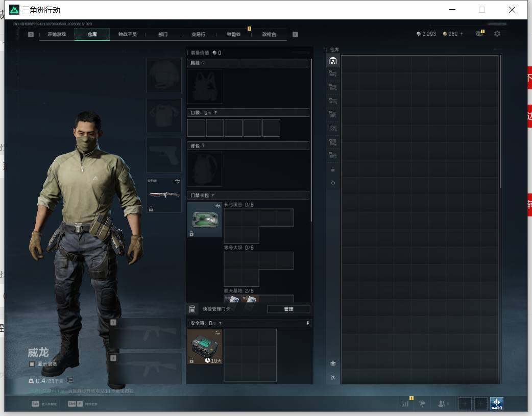Select the first expansion storage box icon
This screenshot has height=416, width=532.
click(x=333, y=74)
